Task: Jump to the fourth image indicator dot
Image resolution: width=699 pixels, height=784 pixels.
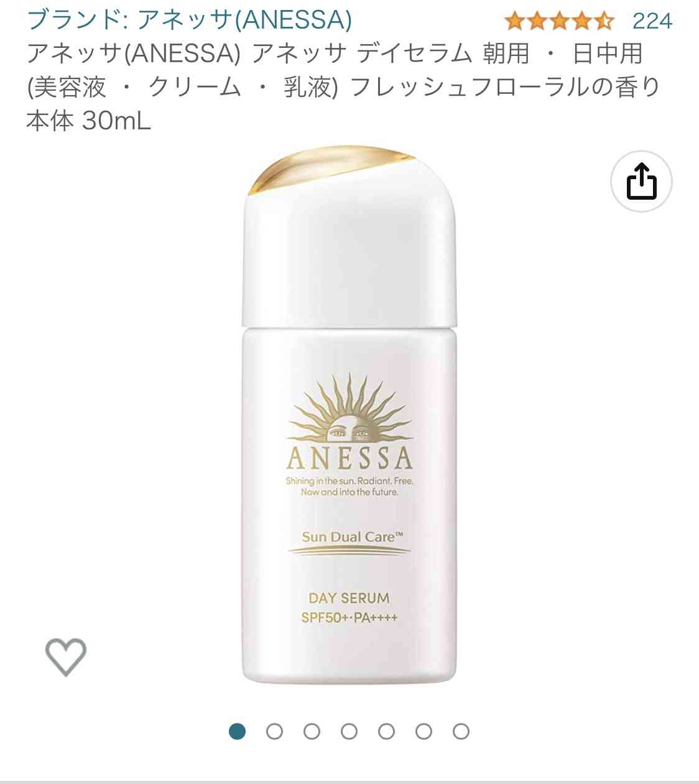Action: pyautogui.click(x=349, y=731)
